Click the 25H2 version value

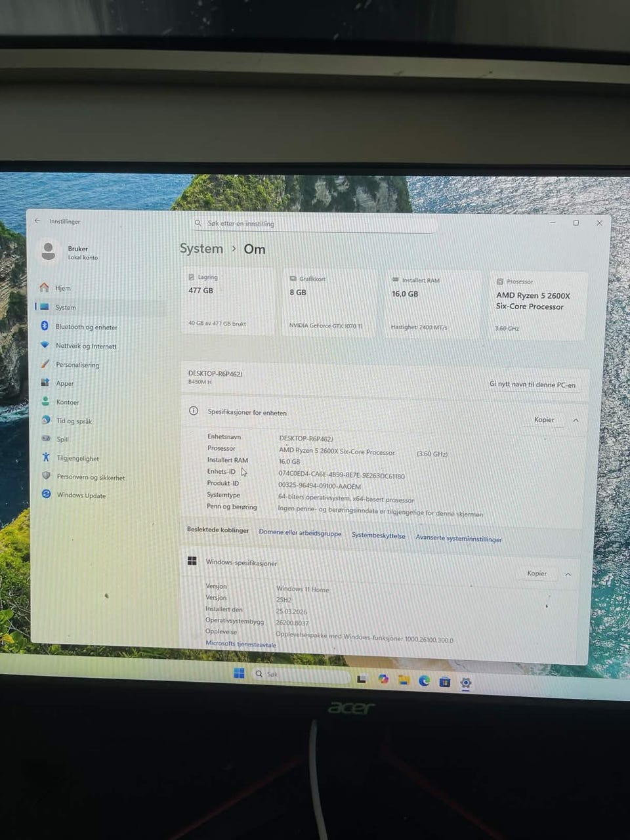tap(283, 600)
